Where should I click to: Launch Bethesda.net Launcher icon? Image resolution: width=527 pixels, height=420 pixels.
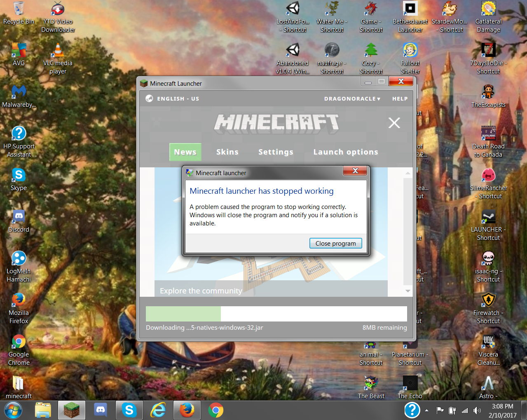tap(410, 17)
